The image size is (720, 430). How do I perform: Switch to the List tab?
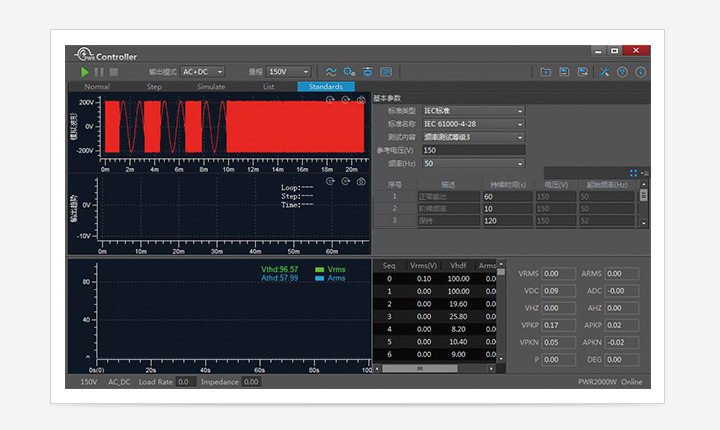(x=268, y=87)
